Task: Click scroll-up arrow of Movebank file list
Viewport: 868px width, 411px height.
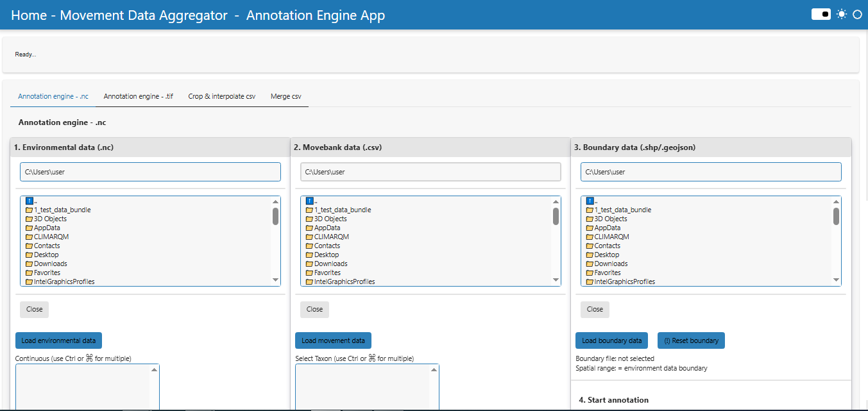Action: tap(556, 201)
